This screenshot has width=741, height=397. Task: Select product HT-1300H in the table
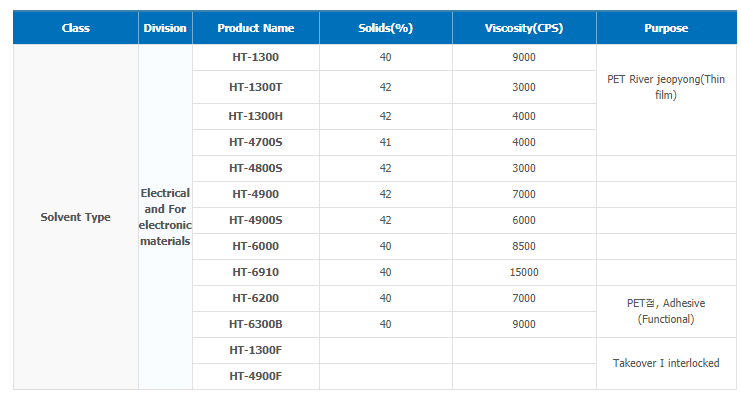256,116
